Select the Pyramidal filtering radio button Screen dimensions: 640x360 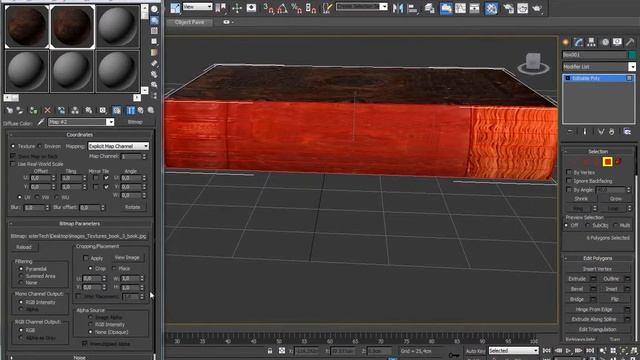click(x=21, y=269)
